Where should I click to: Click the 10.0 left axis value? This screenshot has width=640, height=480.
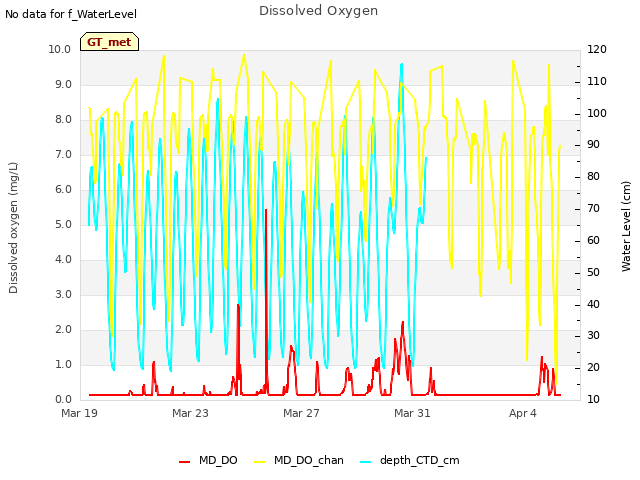click(60, 49)
